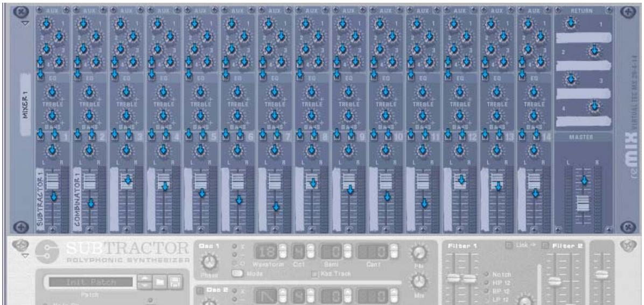Fold the Mixer 1 device triangle
644x305 pixels.
click(25, 23)
